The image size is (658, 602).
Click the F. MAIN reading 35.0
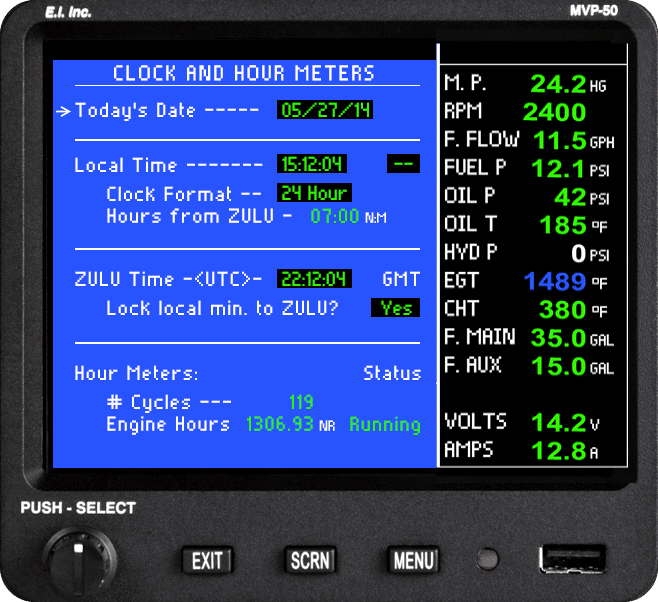point(558,338)
